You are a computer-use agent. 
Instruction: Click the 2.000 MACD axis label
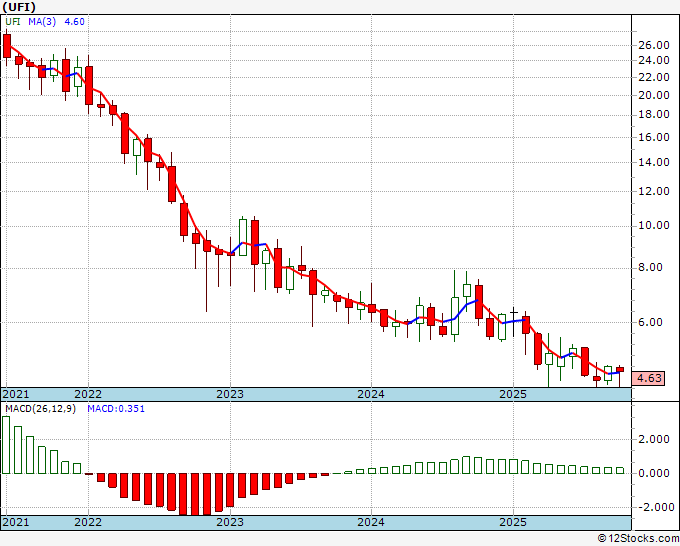coord(654,439)
